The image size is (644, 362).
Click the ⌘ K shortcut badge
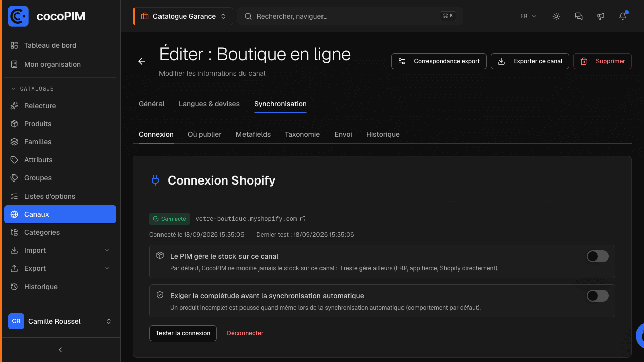point(448,16)
